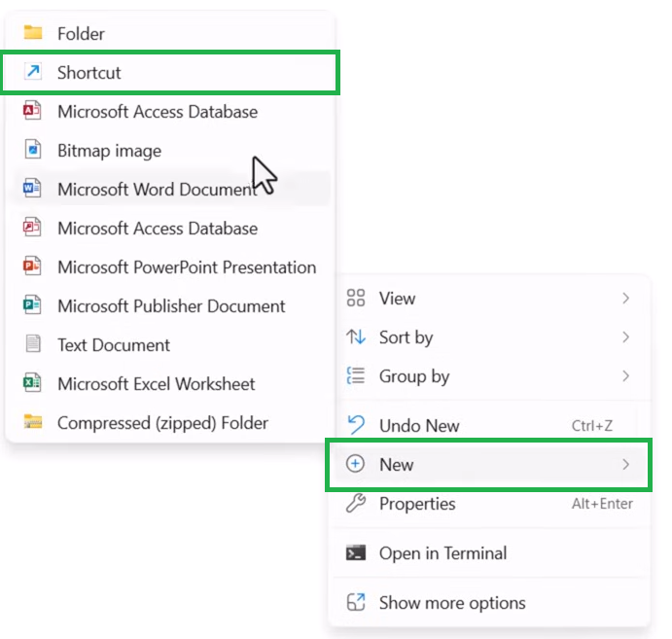Click the Compressed (zipped) Folder icon
The image size is (672, 639).
tap(33, 423)
